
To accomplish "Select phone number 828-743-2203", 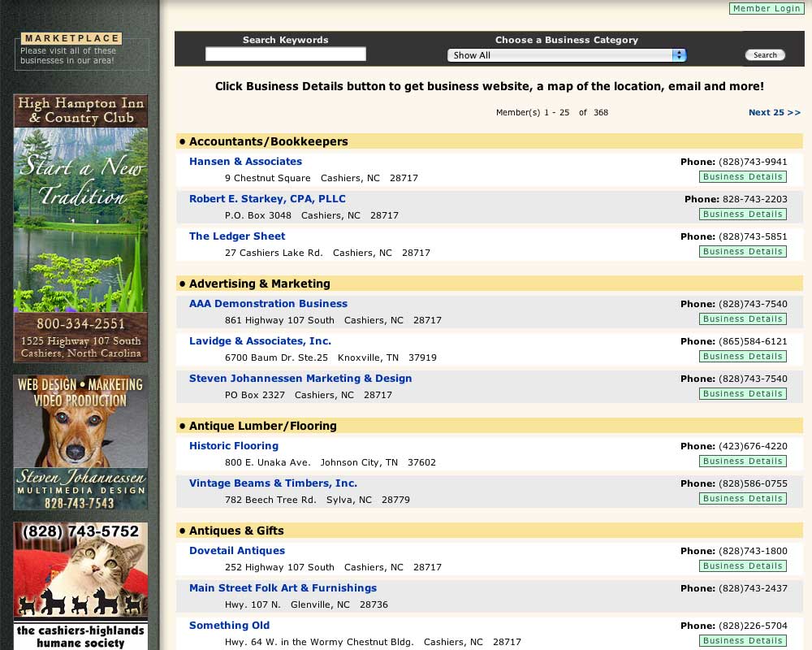I will coord(754,198).
